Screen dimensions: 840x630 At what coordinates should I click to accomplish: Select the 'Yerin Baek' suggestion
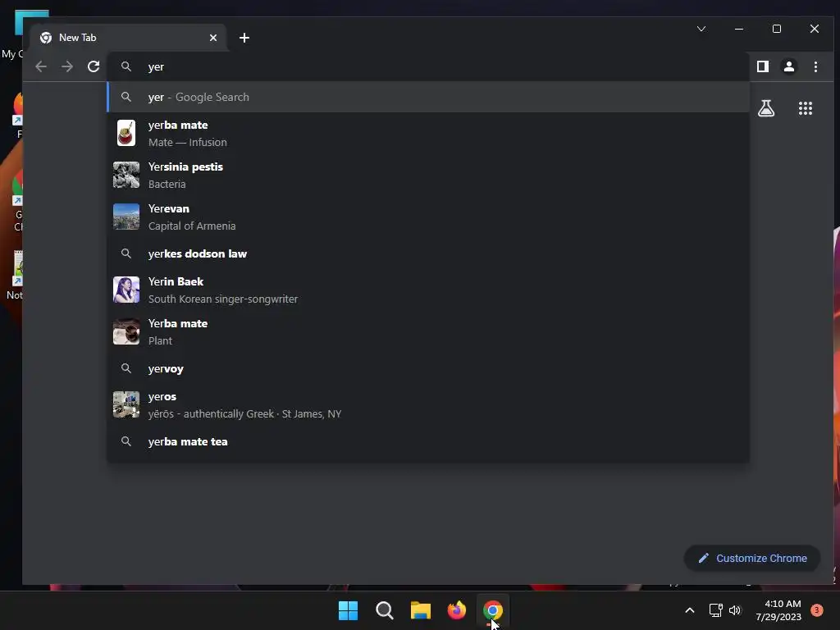428,290
